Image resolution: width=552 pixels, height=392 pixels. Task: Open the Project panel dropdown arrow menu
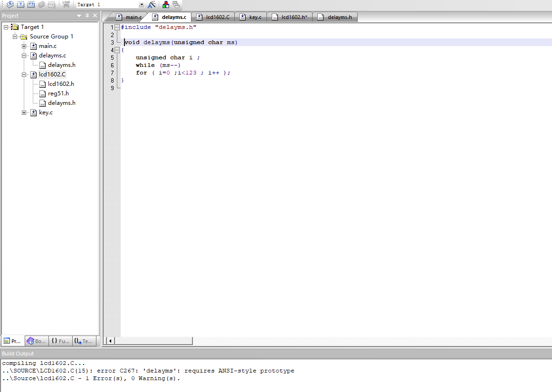[79, 16]
